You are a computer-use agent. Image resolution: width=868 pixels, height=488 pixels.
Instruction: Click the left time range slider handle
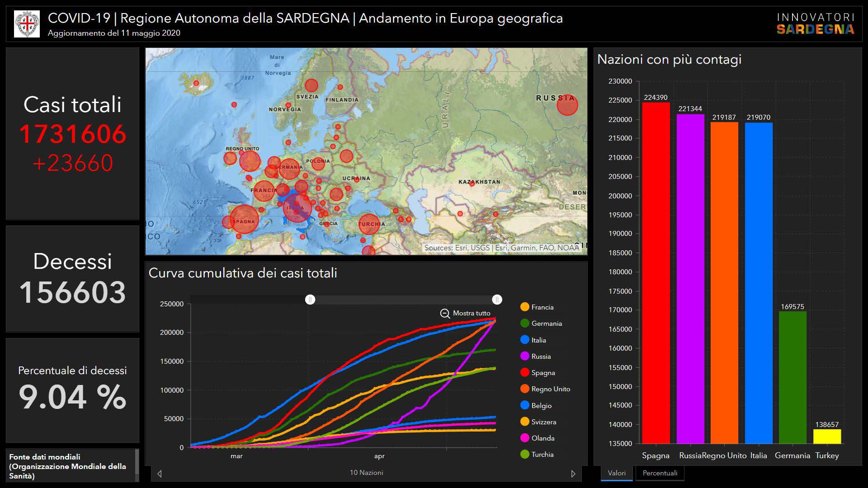[310, 300]
